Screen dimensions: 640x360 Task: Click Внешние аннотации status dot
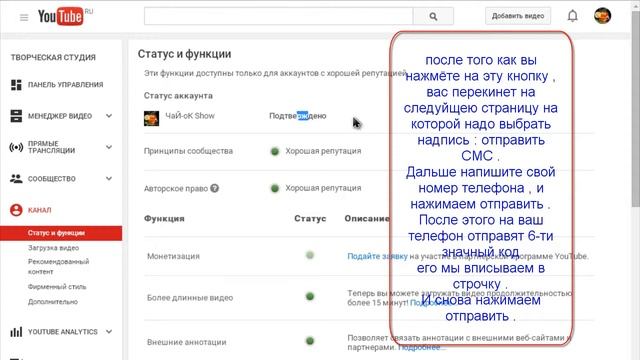310,340
